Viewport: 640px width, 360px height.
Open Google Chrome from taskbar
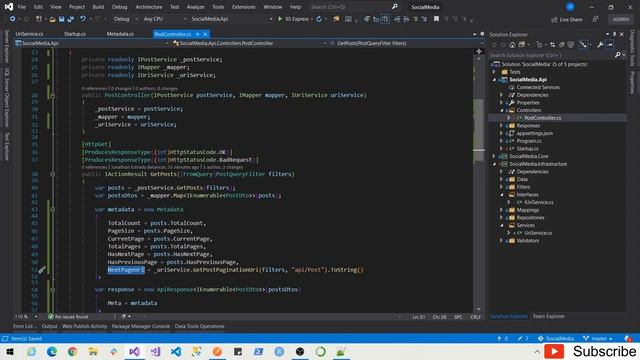tap(72, 351)
